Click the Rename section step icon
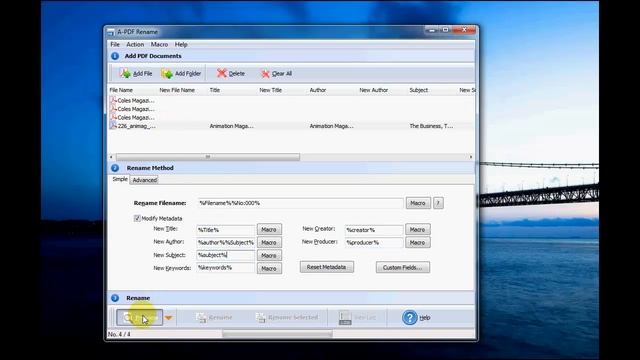This screenshot has height=360, width=640. (x=115, y=298)
